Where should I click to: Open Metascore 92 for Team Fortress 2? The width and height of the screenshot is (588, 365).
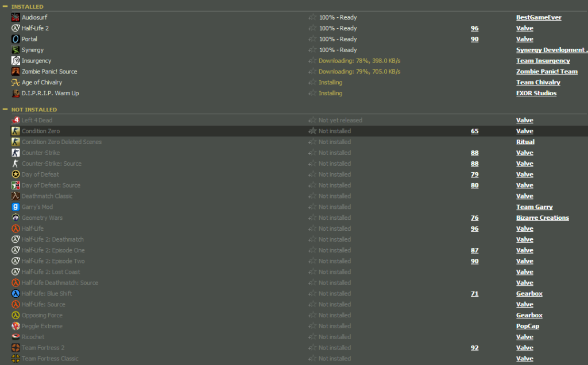click(x=475, y=348)
